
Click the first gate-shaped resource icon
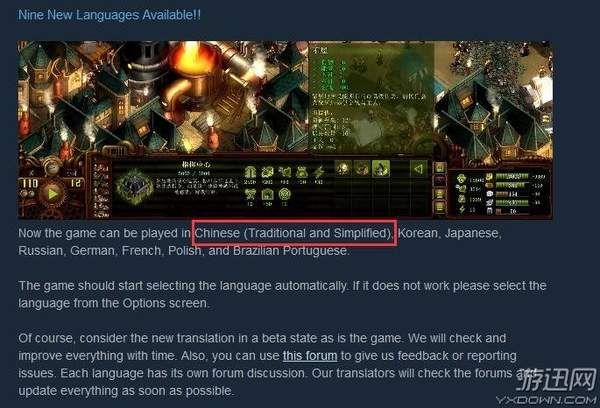coord(250,173)
